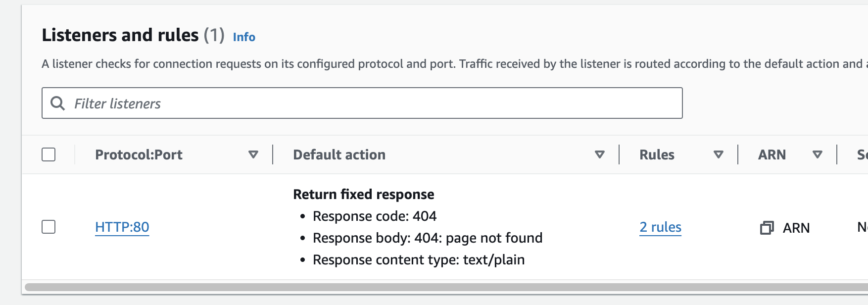Click the Listeners and rules section heading
This screenshot has height=305, width=868.
point(120,35)
